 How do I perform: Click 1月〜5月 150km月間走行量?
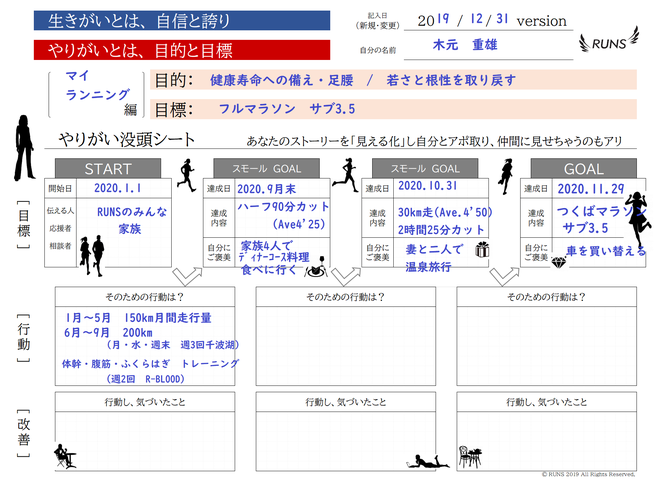pyautogui.click(x=138, y=318)
